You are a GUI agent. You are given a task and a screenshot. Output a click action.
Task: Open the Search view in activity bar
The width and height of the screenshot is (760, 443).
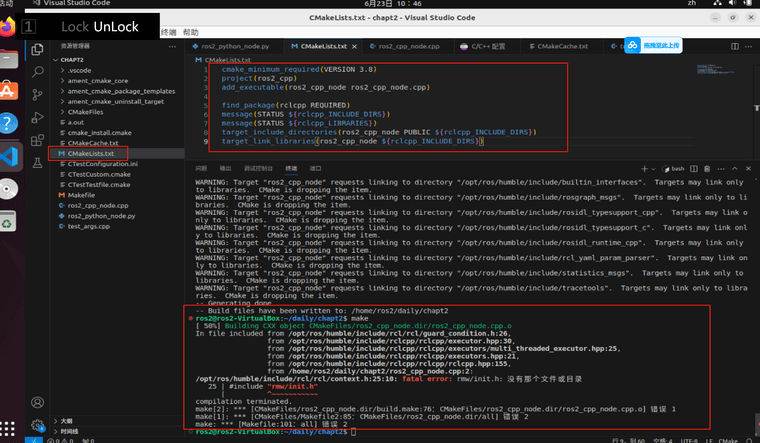coord(37,72)
